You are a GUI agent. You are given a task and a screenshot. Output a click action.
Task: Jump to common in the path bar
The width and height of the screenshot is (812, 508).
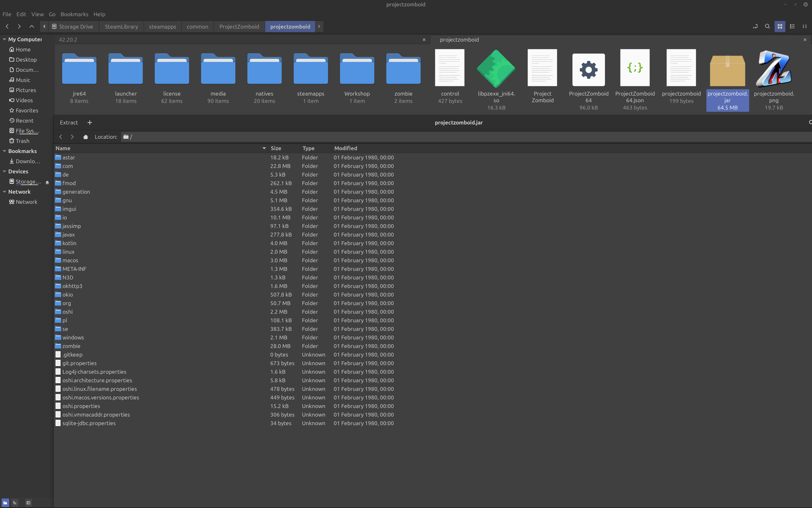pos(198,27)
